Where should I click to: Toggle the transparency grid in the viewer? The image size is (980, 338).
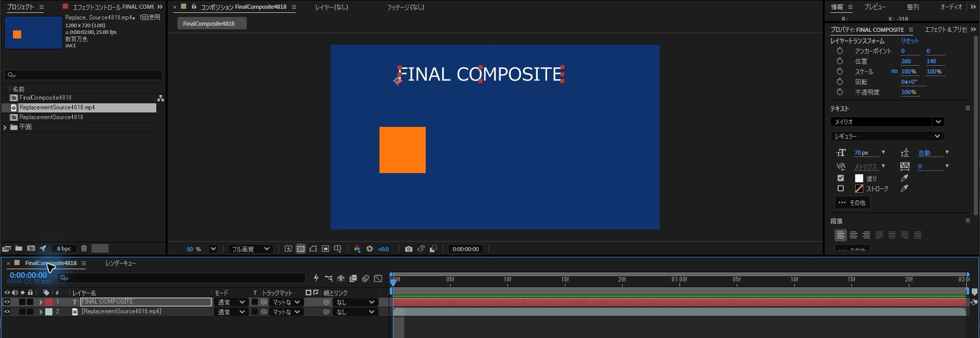[x=301, y=249]
